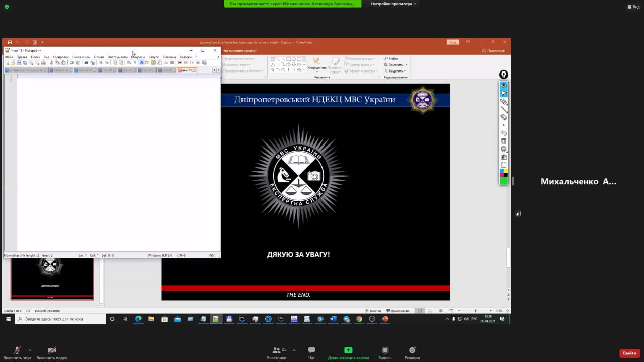Viewport: 644px width, 362px height.
Task: Click in the Notepad++ text editing area
Action: pyautogui.click(x=118, y=164)
